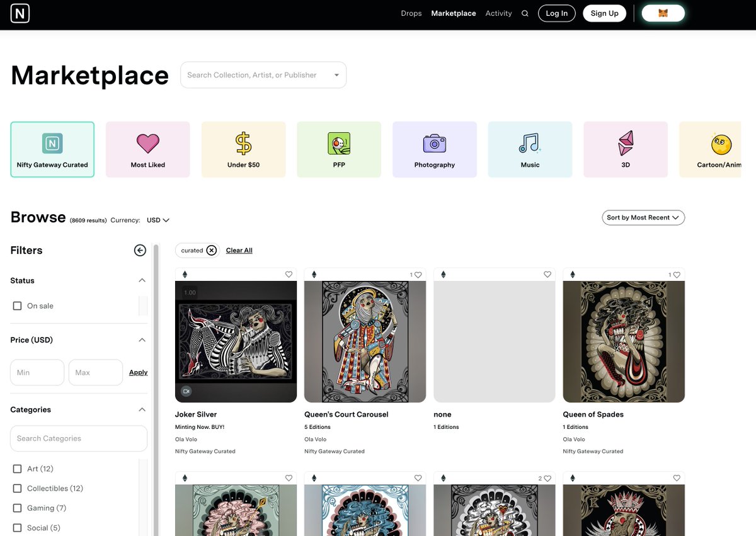Like the Queen of Spades heart
This screenshot has width=756, height=536.
click(677, 275)
